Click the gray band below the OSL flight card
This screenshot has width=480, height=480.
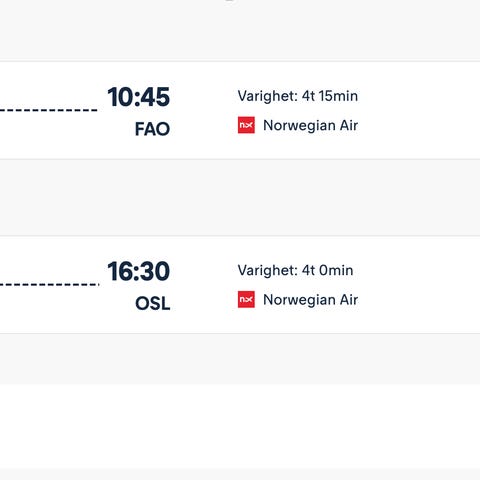[240, 359]
